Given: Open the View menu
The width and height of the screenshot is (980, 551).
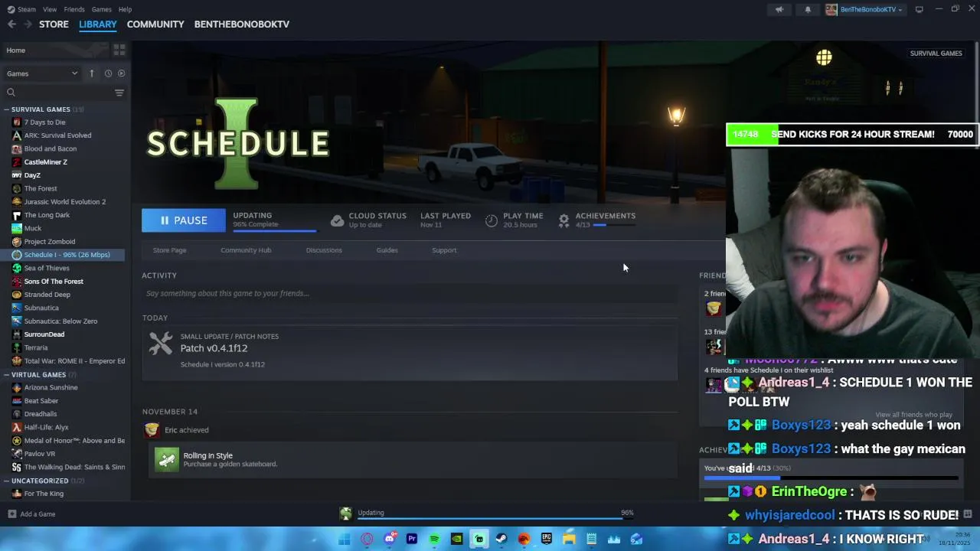Looking at the screenshot, I should pyautogui.click(x=50, y=9).
